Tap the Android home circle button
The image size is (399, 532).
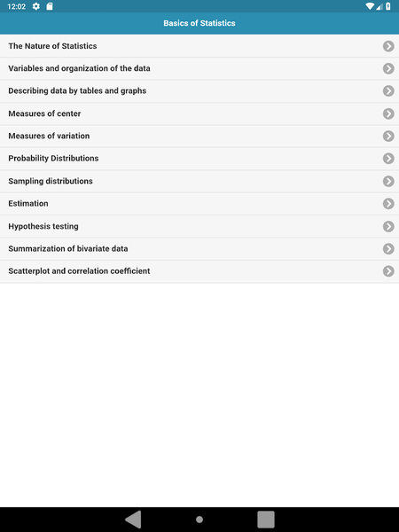tap(199, 519)
